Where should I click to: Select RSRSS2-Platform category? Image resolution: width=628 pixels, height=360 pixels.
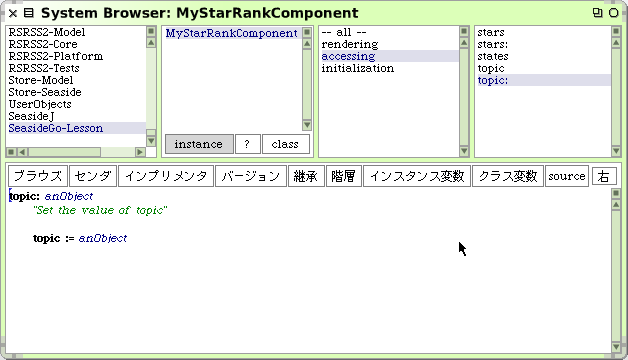pyautogui.click(x=76, y=56)
